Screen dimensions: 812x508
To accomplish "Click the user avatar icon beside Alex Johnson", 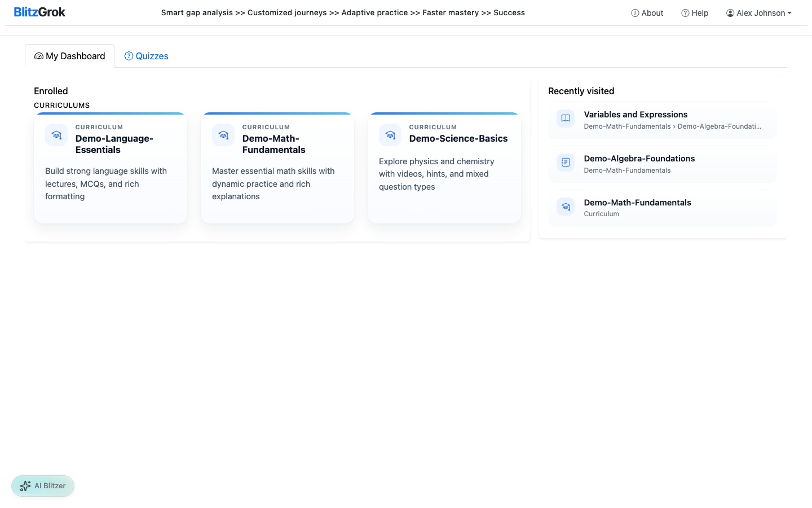I will point(730,13).
